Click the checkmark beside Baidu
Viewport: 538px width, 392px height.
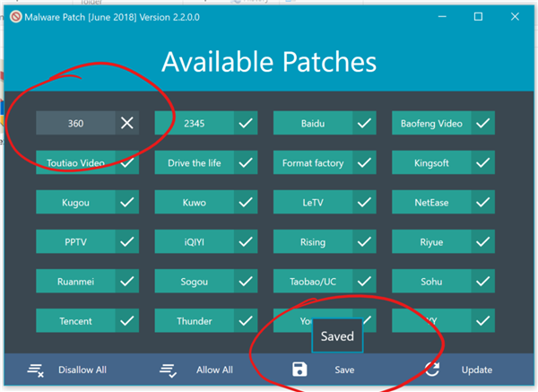pyautogui.click(x=364, y=123)
